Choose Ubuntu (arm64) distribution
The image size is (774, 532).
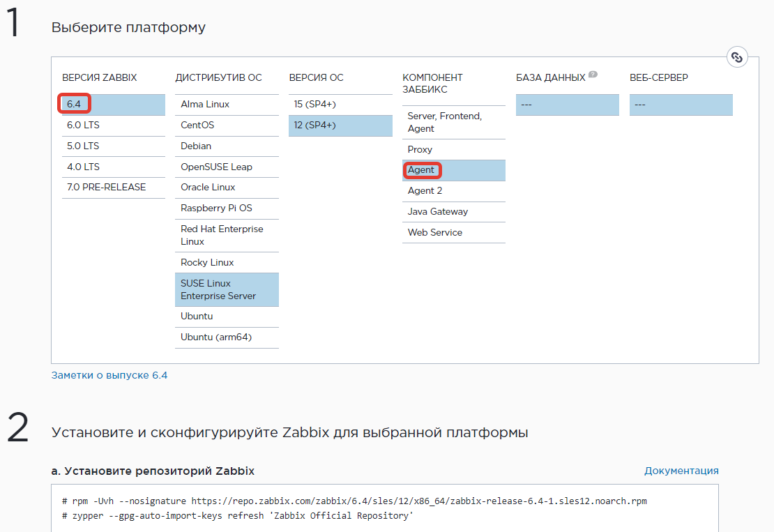point(216,337)
